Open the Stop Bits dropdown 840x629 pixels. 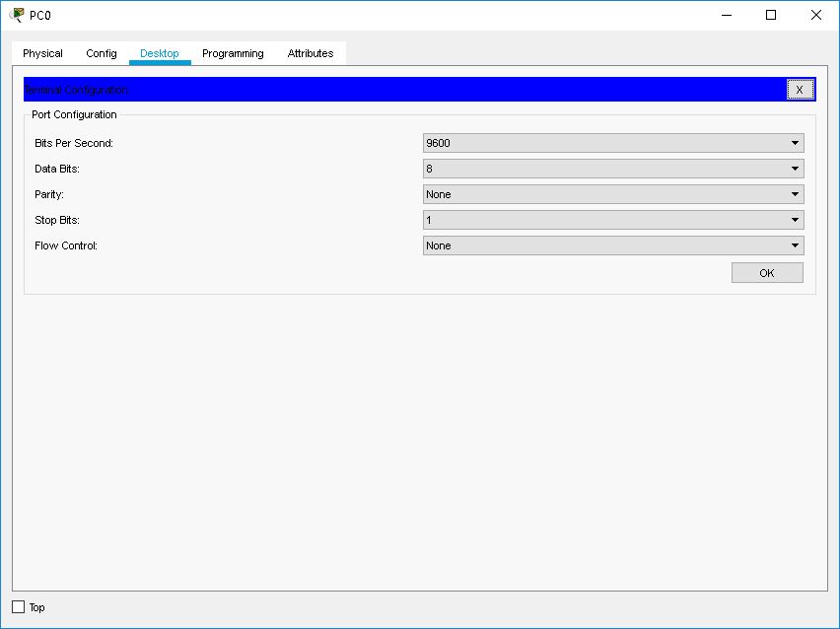(794, 219)
